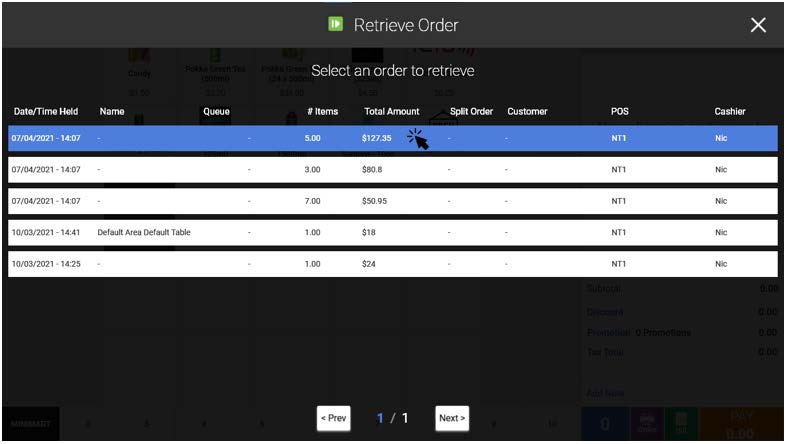This screenshot has width=787, height=444.
Task: Click the # Items column header
Action: pos(322,111)
